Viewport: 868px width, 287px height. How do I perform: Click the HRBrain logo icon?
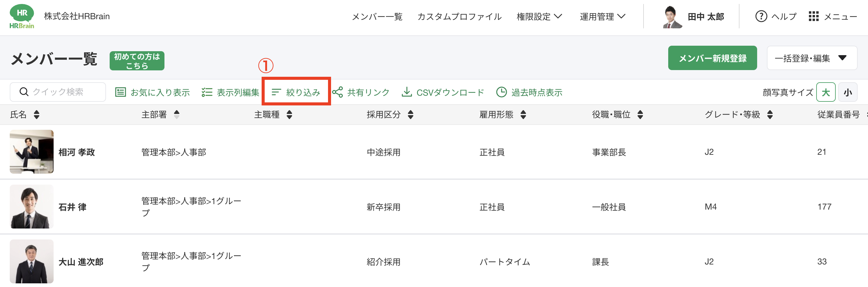pos(22,16)
